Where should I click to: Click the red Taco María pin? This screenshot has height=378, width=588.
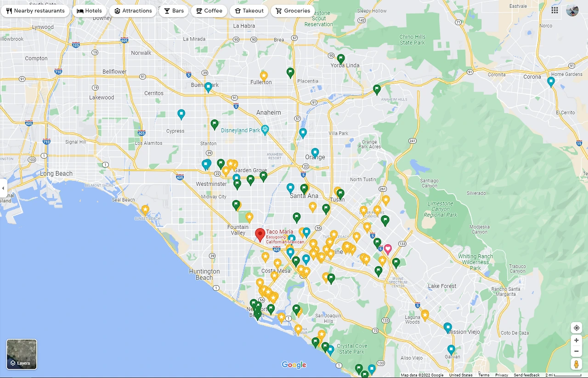(x=260, y=235)
